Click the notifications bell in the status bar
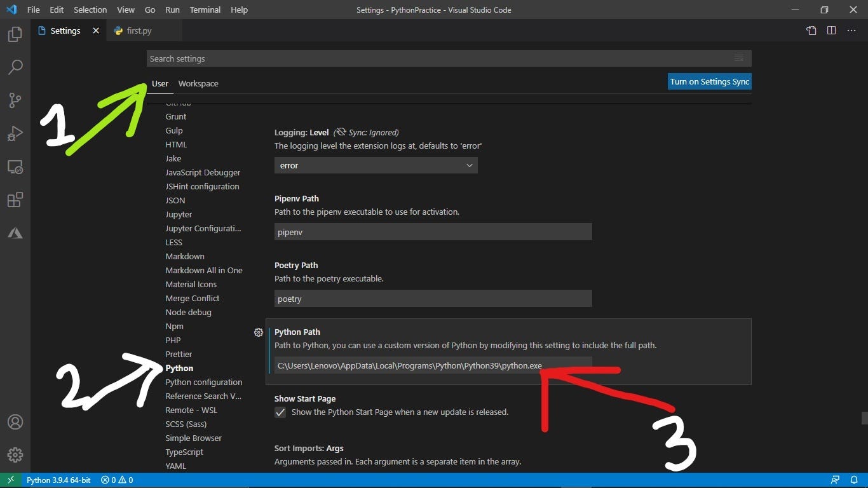The height and width of the screenshot is (488, 868). [855, 480]
